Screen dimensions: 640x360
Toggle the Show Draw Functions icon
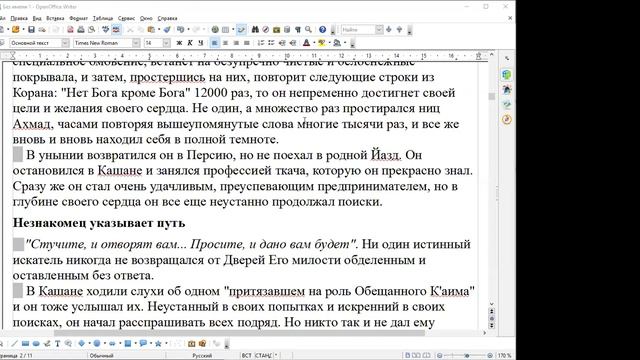[x=241, y=29]
